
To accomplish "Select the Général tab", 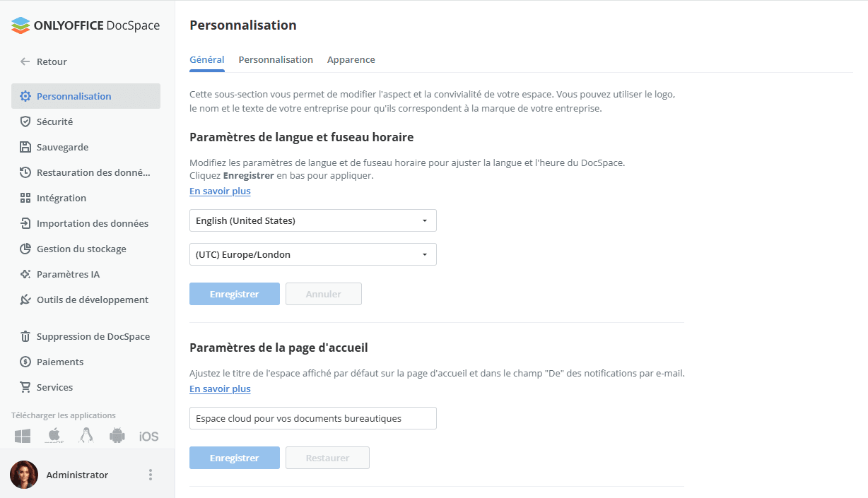I will click(206, 59).
